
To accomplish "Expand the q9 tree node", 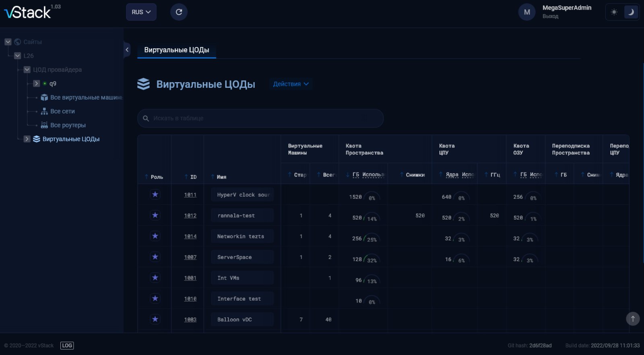I will (36, 83).
